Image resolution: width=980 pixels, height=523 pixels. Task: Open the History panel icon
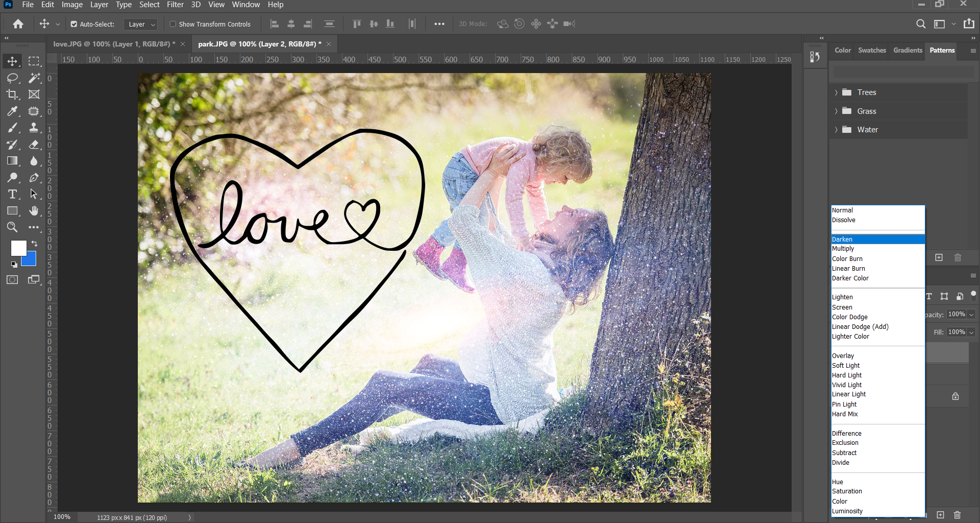(815, 57)
